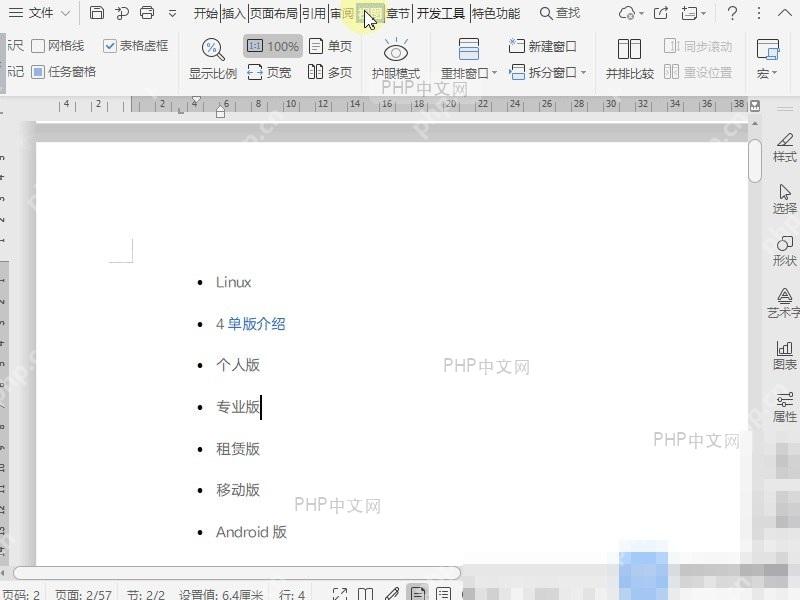Click the 查找 search box
800x600 pixels.
tap(560, 13)
